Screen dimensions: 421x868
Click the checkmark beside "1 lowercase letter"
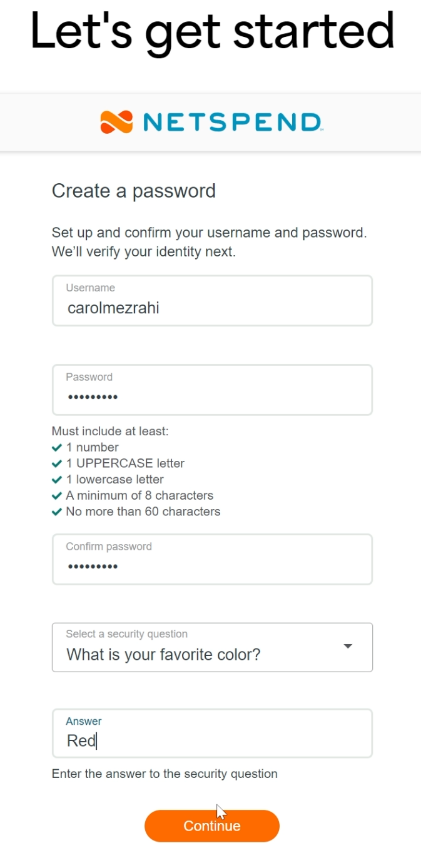coord(57,480)
